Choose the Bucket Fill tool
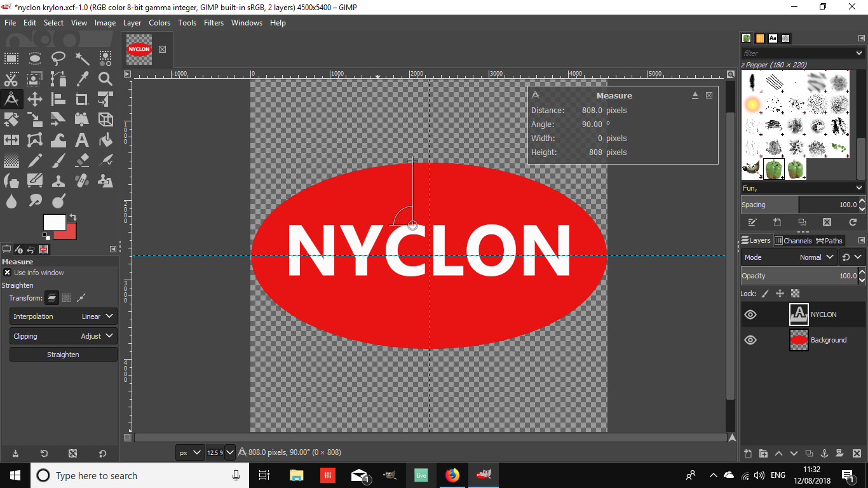Image resolution: width=868 pixels, height=488 pixels. pos(105,140)
